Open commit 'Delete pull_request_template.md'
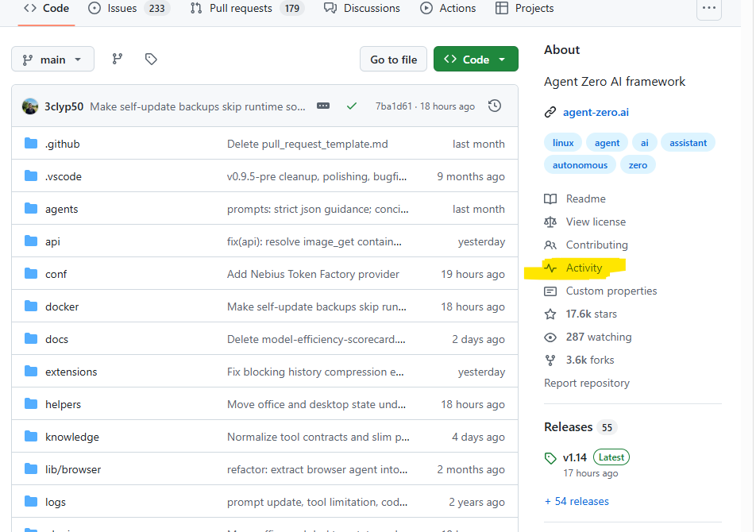The image size is (756, 532). (307, 144)
